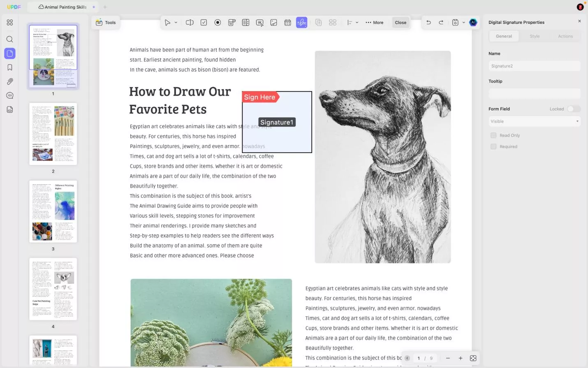Select the image field tool
588x368 pixels.
(273, 23)
